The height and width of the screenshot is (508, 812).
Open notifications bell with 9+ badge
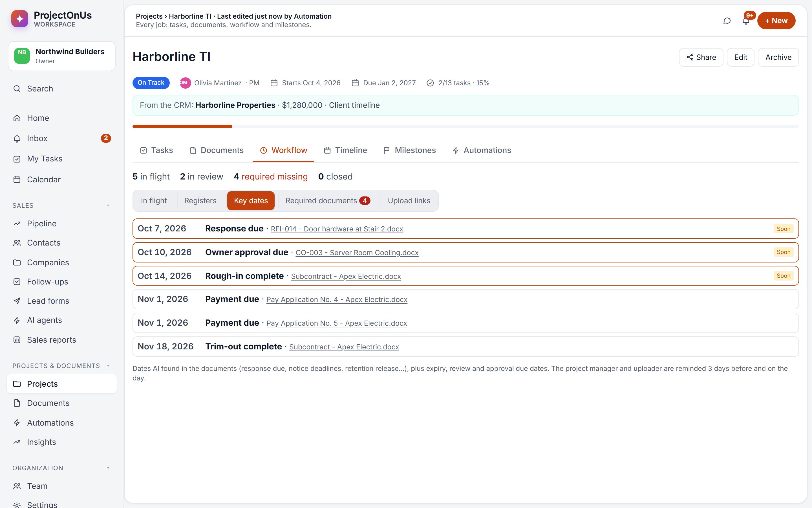[746, 21]
